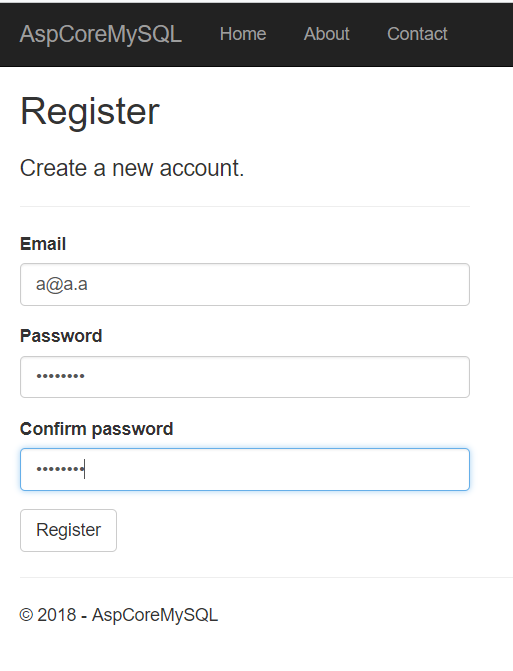Focus the Confirm password input field
Viewport: 513px width, 671px height.
pyautogui.click(x=245, y=469)
